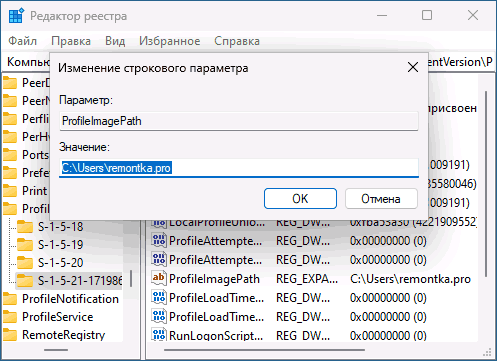497x361 pixels.
Task: Select the S-1-5-18 folder icon
Action: [25, 227]
